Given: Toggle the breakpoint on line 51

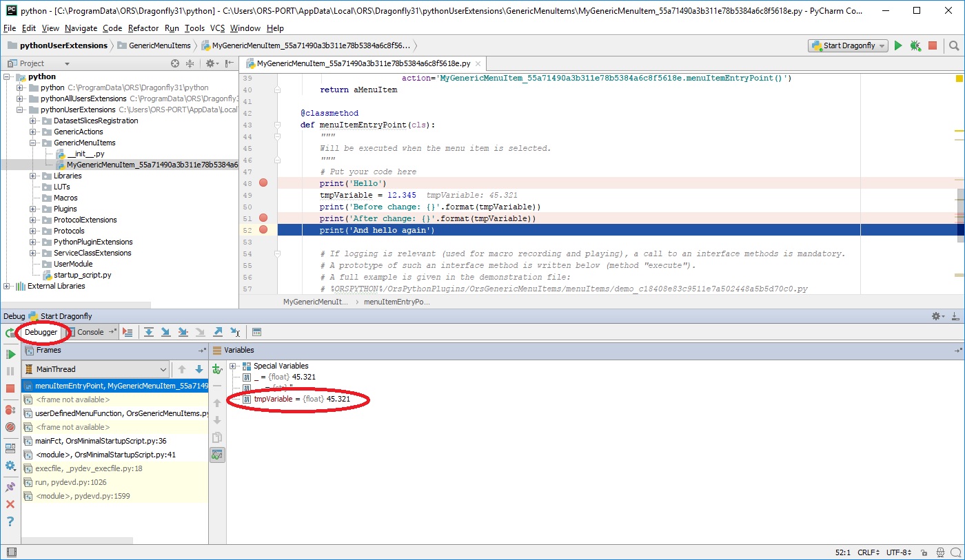Looking at the screenshot, I should [x=263, y=218].
